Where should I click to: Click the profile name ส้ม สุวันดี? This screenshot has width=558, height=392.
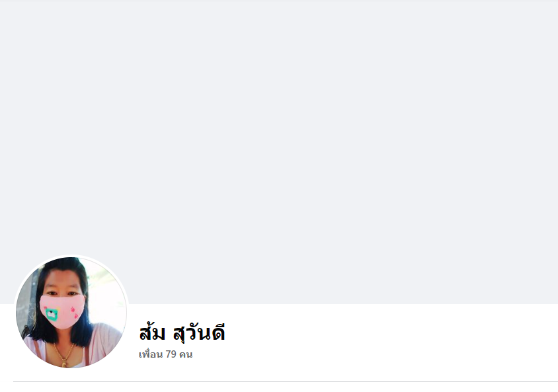182,333
